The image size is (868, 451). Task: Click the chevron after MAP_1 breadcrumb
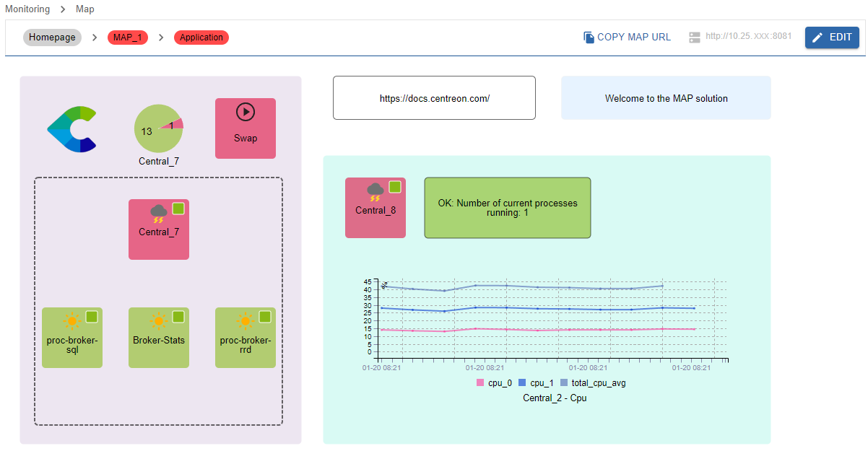(161, 38)
